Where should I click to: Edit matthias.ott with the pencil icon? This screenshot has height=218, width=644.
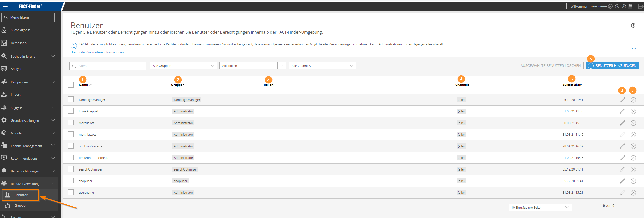(622, 135)
